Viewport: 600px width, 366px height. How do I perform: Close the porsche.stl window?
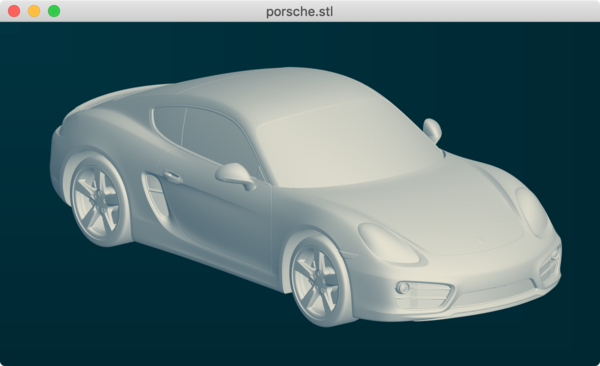pos(14,11)
